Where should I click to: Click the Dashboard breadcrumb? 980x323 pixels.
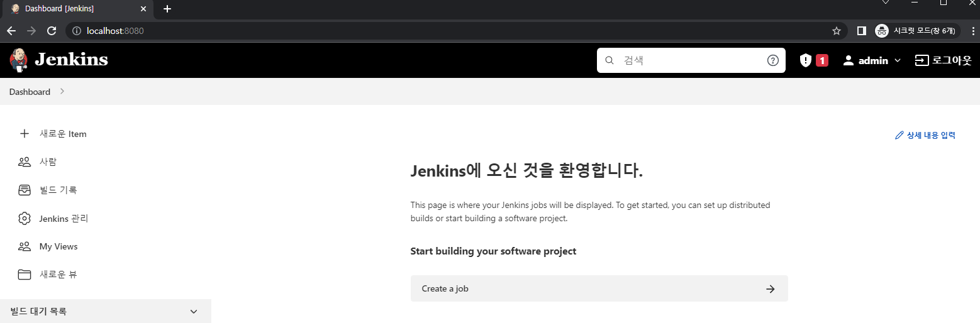(x=30, y=92)
